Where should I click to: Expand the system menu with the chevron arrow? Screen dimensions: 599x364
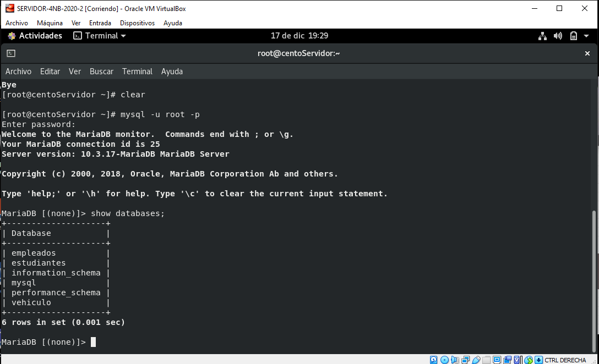585,36
